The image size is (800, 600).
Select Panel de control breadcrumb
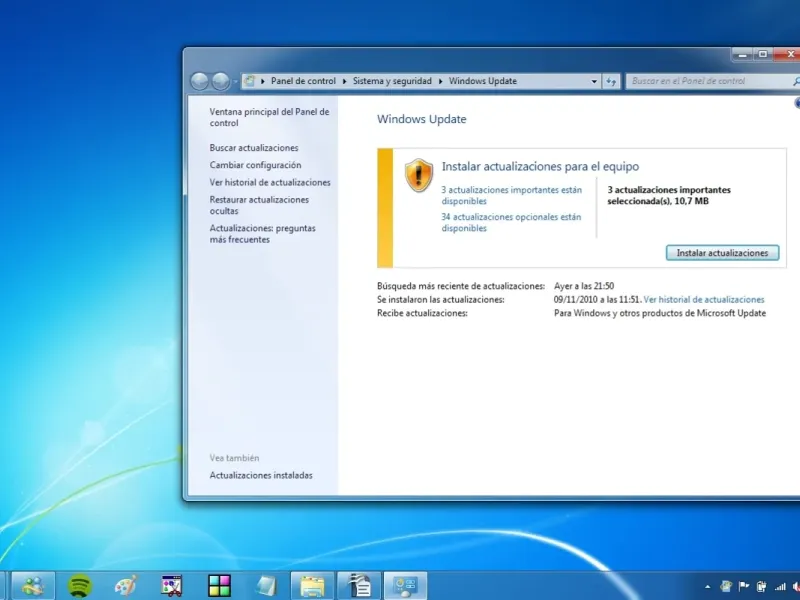(303, 81)
